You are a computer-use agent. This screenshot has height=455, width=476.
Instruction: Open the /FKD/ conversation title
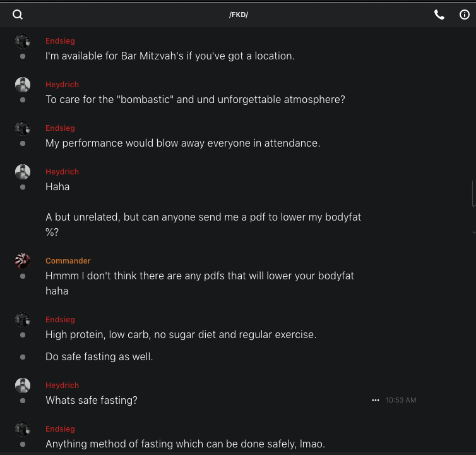pyautogui.click(x=239, y=15)
